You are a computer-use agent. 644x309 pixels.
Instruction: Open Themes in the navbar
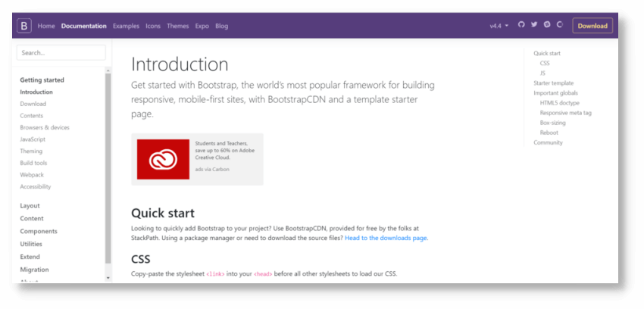tap(178, 26)
